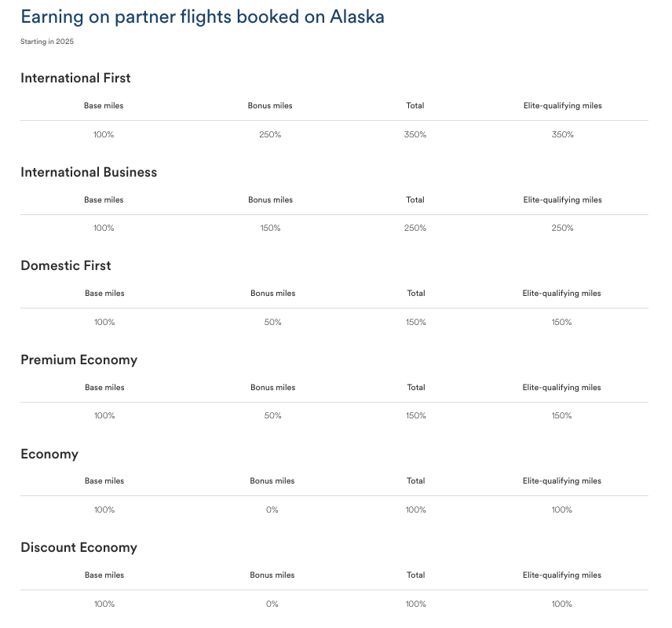This screenshot has height=628, width=672.
Task: Select the 250% elite-qualifying value for International Business
Action: pos(562,228)
